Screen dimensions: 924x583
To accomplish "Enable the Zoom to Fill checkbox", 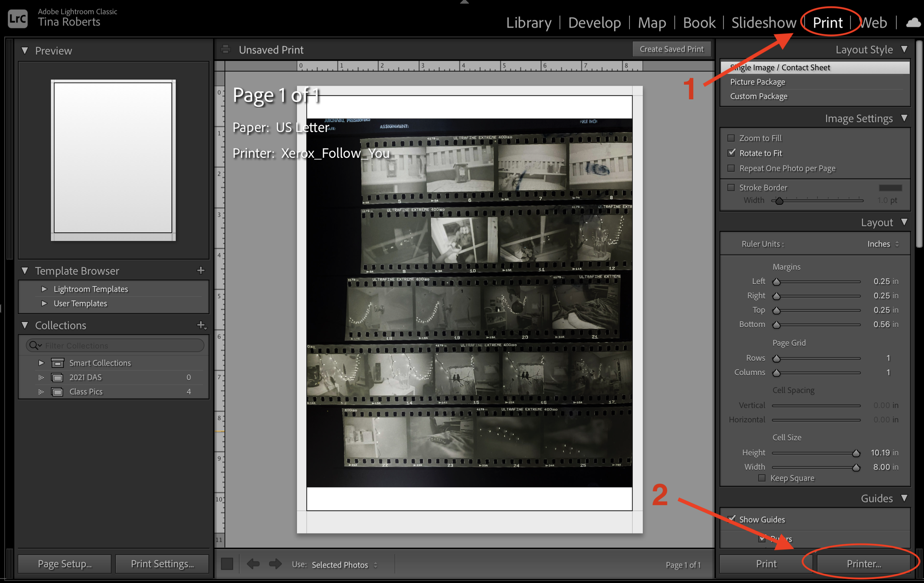I will pyautogui.click(x=731, y=137).
